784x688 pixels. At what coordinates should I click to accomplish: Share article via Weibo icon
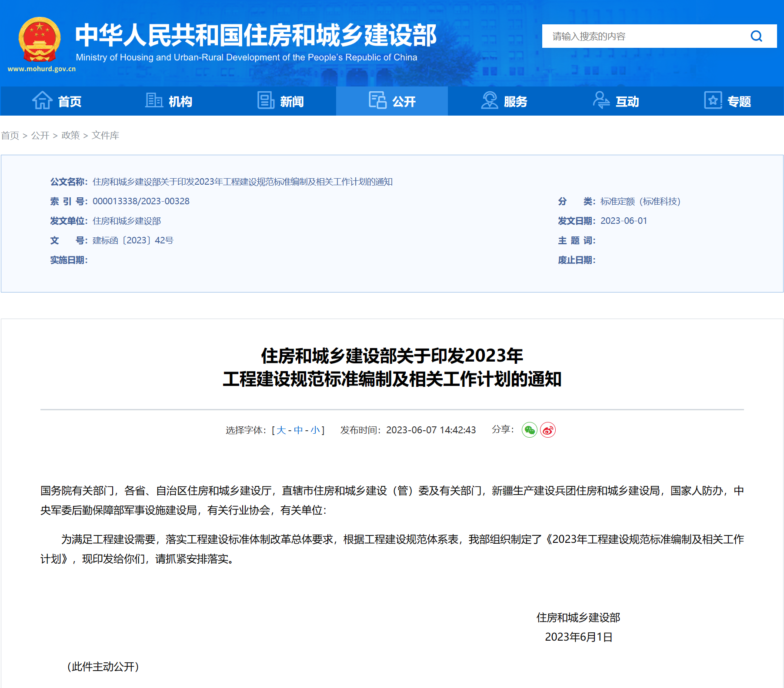pyautogui.click(x=547, y=430)
